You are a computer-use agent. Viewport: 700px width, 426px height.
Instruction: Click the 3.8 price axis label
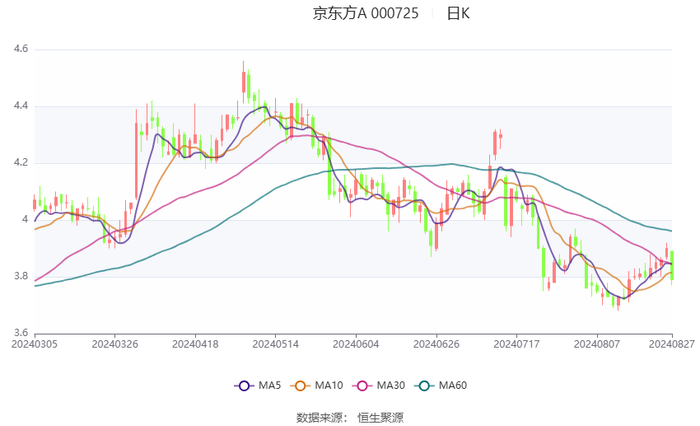click(21, 276)
